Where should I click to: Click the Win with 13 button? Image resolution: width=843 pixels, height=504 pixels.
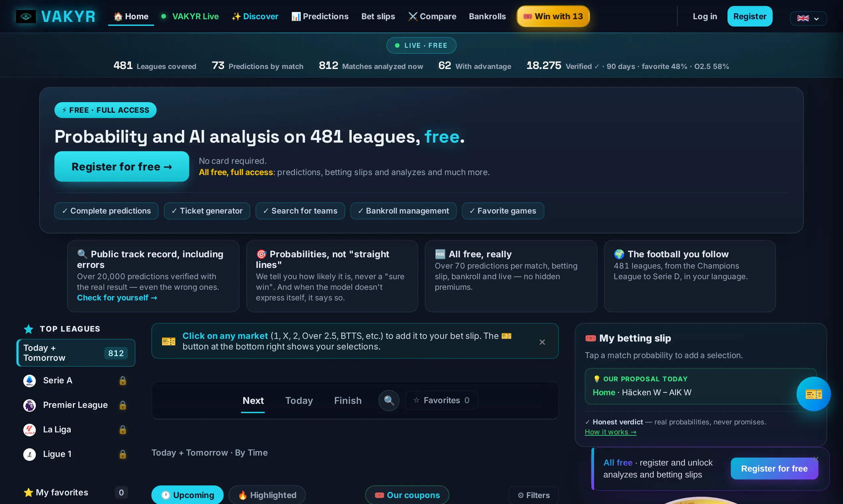(553, 16)
